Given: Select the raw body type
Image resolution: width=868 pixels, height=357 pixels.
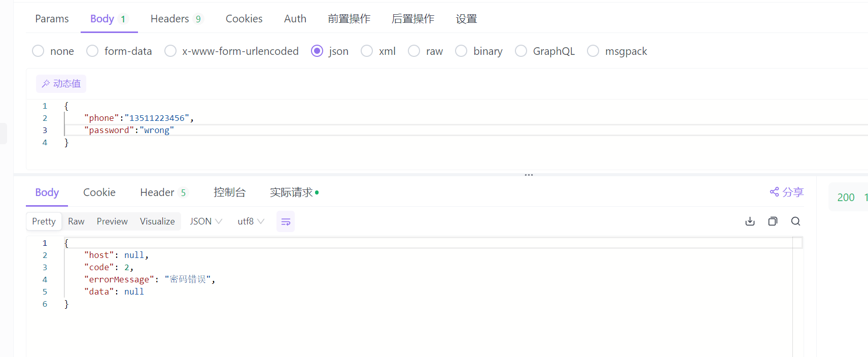Looking at the screenshot, I should pyautogui.click(x=425, y=51).
